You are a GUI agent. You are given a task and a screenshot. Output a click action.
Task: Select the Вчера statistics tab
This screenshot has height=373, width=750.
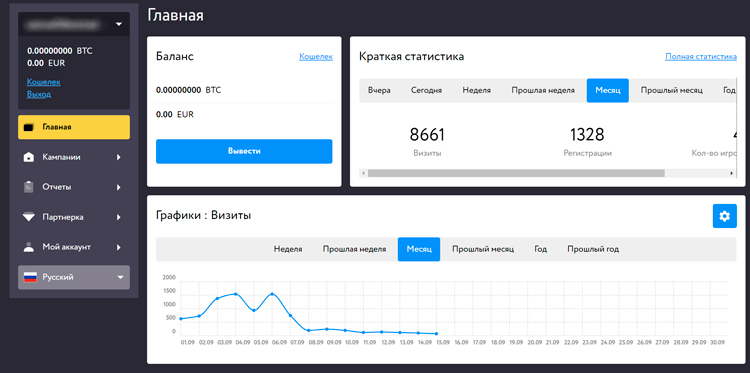[x=379, y=90]
